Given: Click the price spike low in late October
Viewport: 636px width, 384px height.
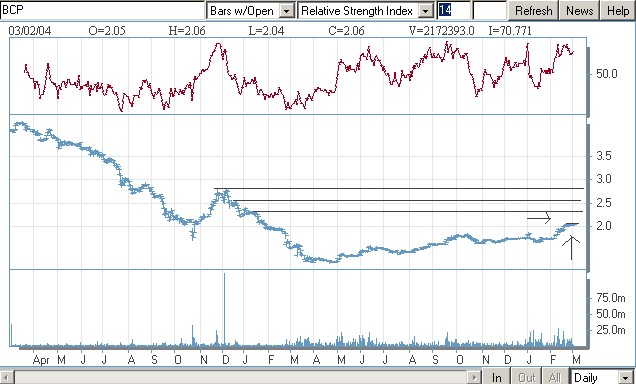Looking at the screenshot, I should 193,234.
